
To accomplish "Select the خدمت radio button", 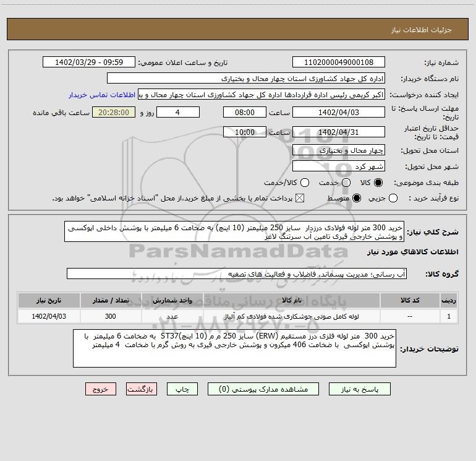I will coord(346,183).
